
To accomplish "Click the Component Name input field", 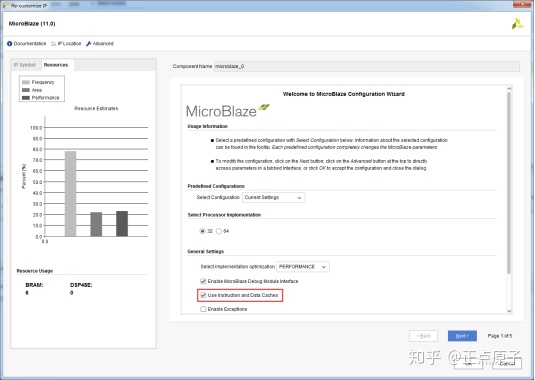I will point(367,66).
